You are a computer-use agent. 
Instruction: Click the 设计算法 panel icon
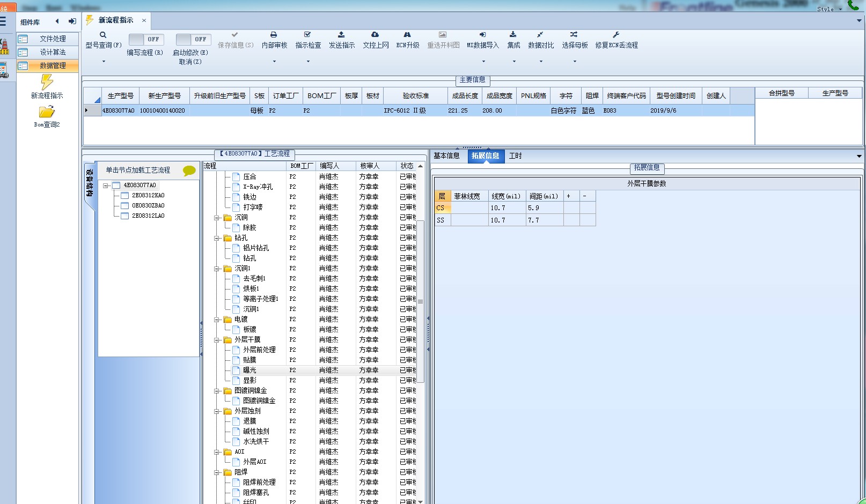(23, 52)
